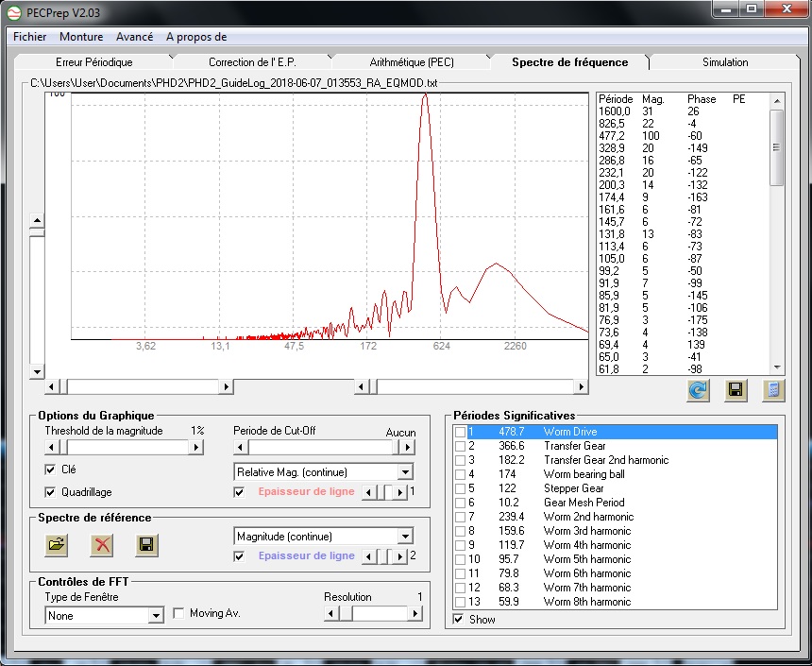Open a reference spectrum with the folder icon
812x666 pixels.
pyautogui.click(x=57, y=545)
